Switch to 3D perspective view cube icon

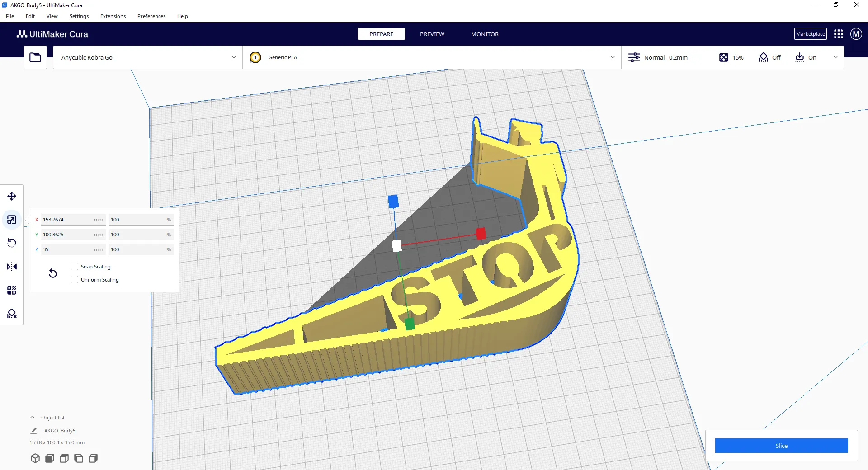(x=35, y=458)
